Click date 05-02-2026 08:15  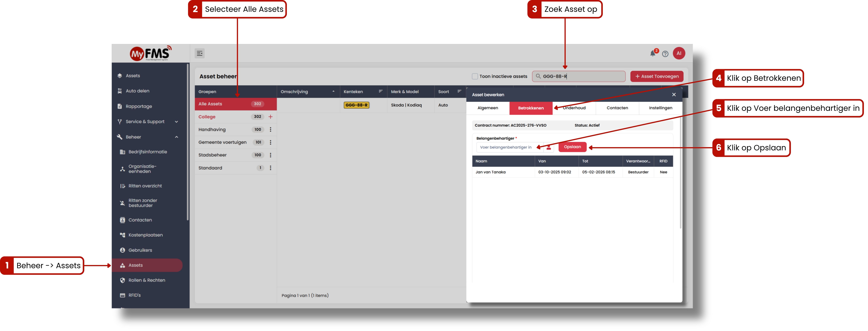598,172
